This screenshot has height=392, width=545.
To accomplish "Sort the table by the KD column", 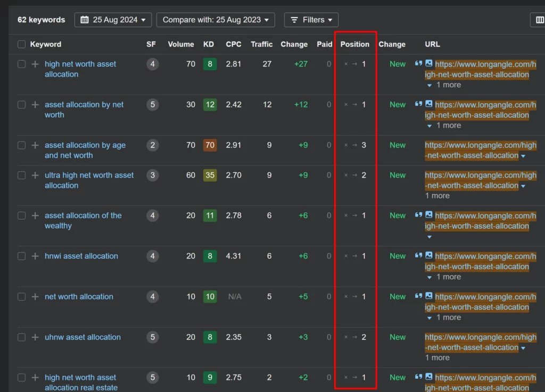I will coord(209,44).
